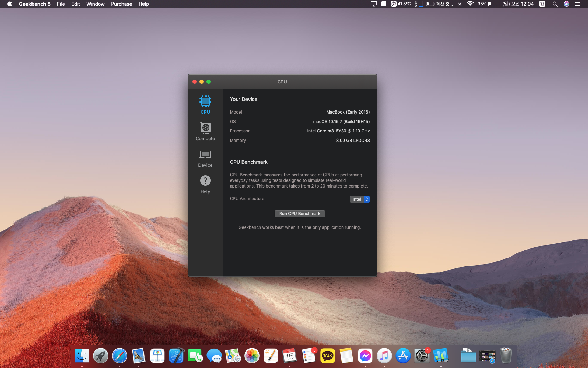Open Pages from the Dock

(x=271, y=356)
